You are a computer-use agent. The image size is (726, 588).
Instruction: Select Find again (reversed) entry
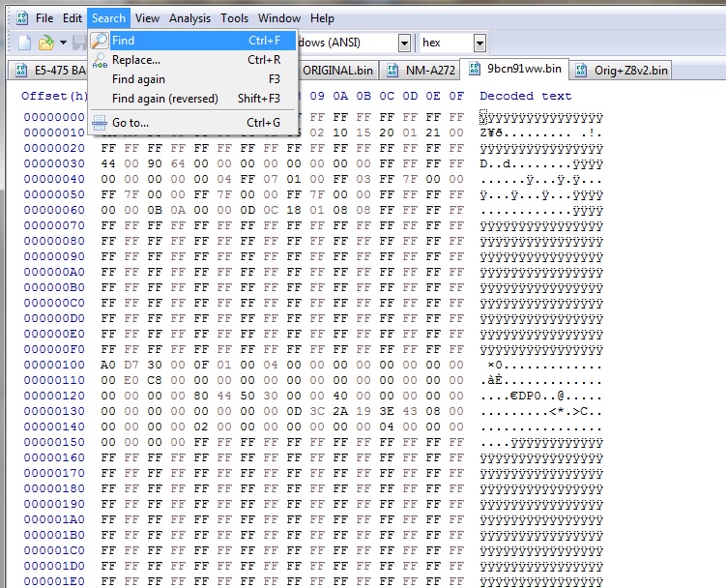click(x=192, y=99)
